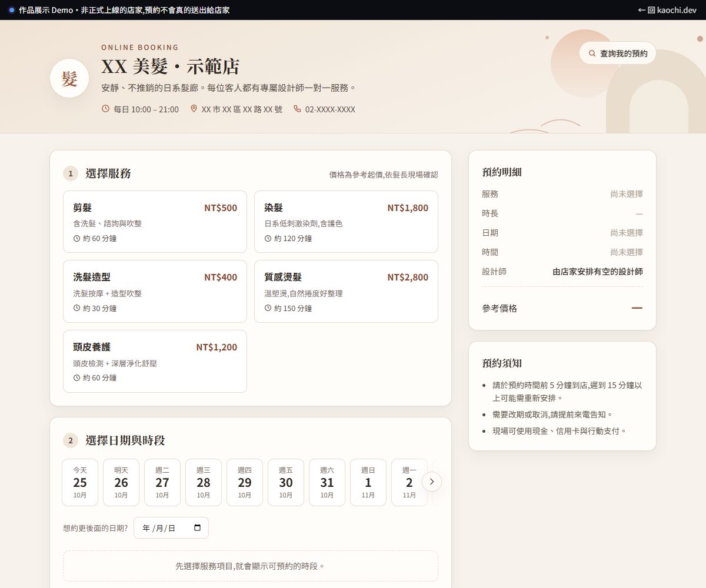Click the phone icon beside 02-XXXX-XXXX
706x588 pixels.
coord(297,109)
